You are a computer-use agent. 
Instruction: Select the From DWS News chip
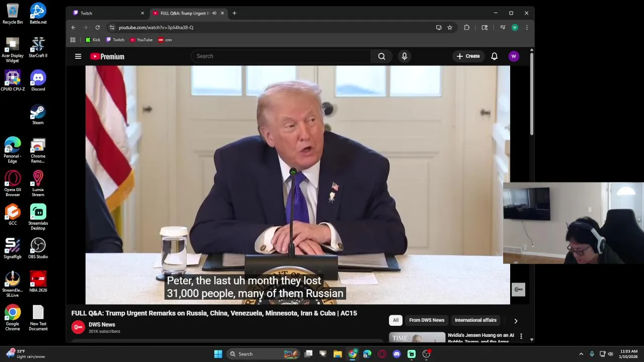[x=427, y=320]
